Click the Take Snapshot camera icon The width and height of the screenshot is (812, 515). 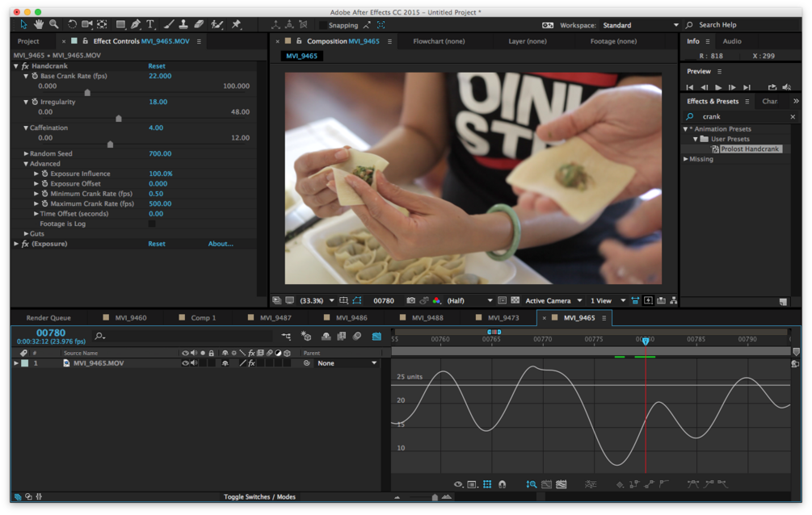(410, 301)
